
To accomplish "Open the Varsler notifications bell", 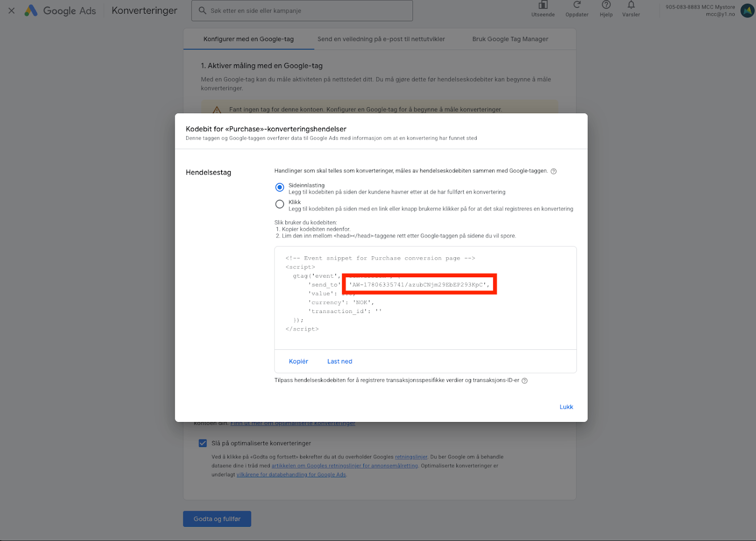I will (x=631, y=5).
